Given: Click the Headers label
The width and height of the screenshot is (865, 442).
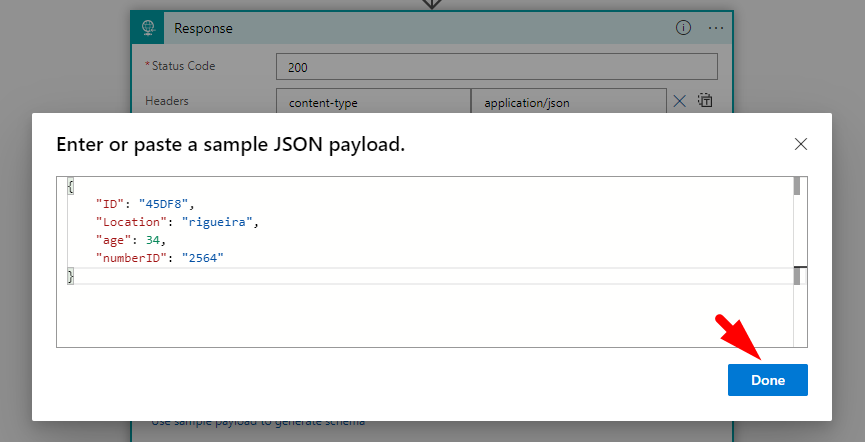Looking at the screenshot, I should pyautogui.click(x=167, y=100).
